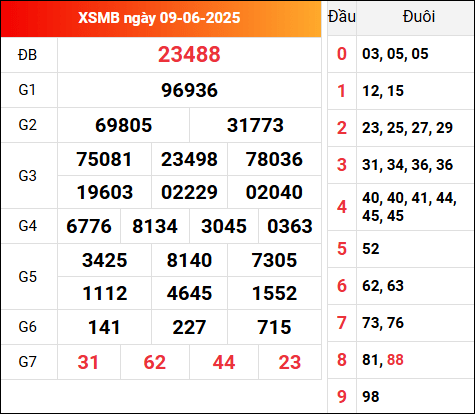The height and width of the screenshot is (414, 475).
Task: Select G5 number 7305
Action: [274, 260]
